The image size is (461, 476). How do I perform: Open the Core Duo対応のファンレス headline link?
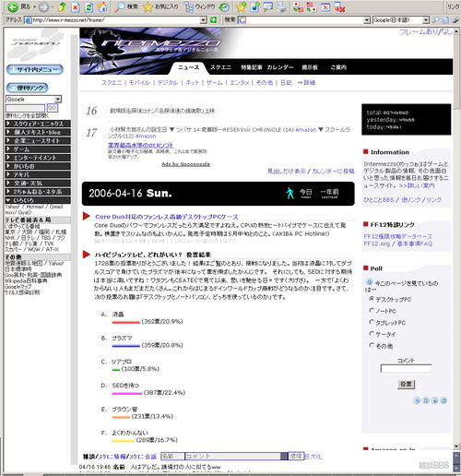167,217
